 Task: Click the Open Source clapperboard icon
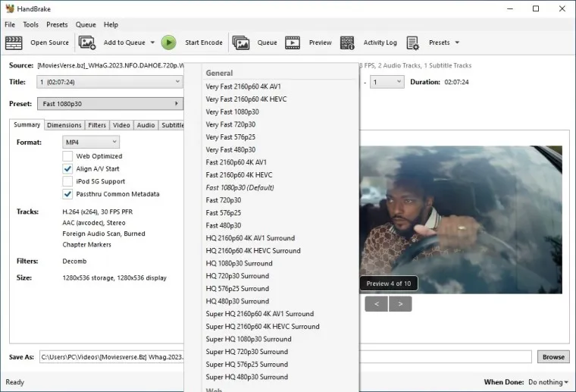coord(14,42)
